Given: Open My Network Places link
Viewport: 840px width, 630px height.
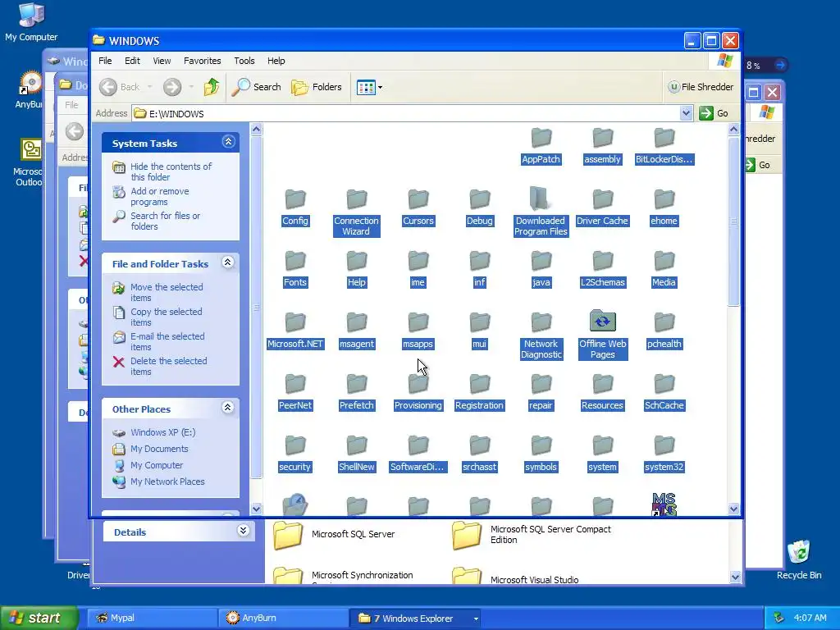Looking at the screenshot, I should (x=167, y=482).
